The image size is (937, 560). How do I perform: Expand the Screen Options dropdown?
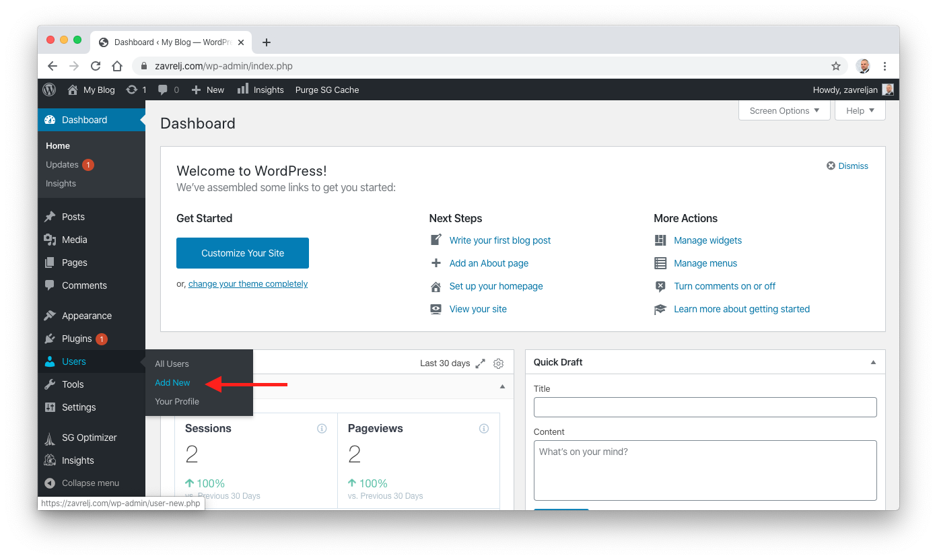pos(784,110)
